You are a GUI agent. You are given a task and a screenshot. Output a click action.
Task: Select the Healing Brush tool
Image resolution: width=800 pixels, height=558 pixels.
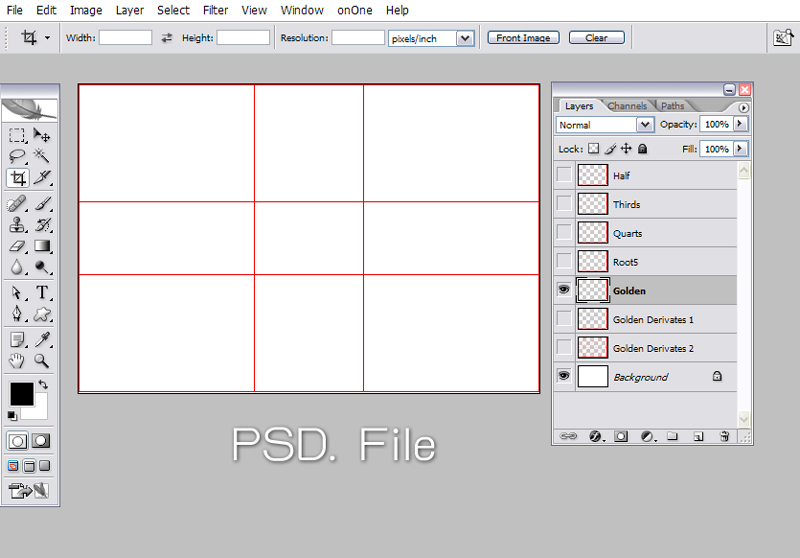[x=17, y=204]
